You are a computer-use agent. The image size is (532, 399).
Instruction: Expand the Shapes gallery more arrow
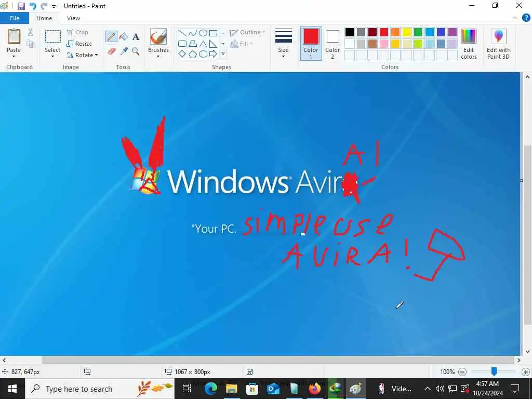tap(223, 54)
